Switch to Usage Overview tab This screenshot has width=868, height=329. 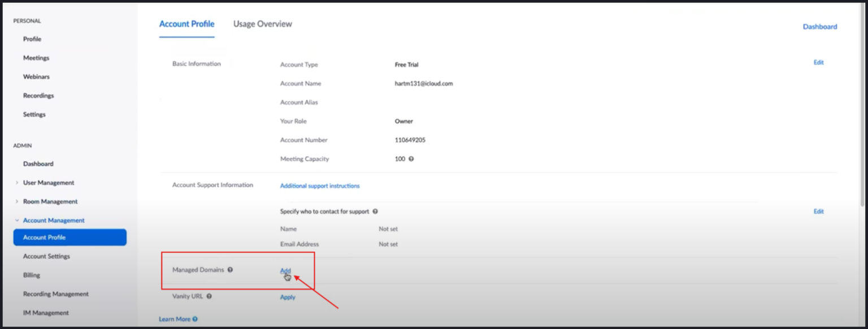point(262,24)
